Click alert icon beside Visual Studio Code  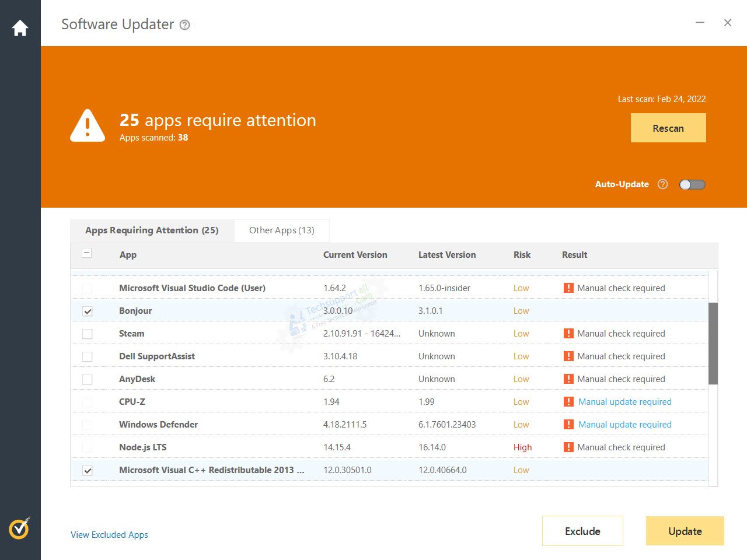pos(568,288)
